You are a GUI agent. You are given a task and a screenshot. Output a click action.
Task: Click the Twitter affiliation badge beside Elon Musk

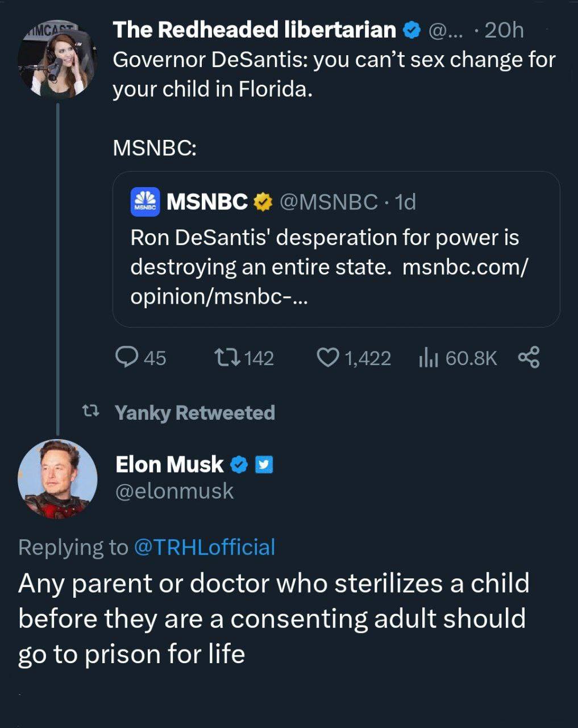coord(264,465)
